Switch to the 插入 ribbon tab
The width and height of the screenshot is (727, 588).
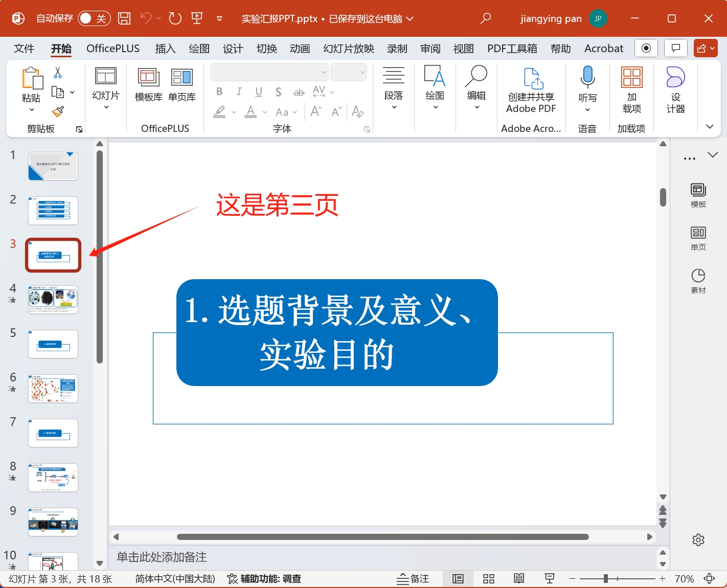pos(165,48)
